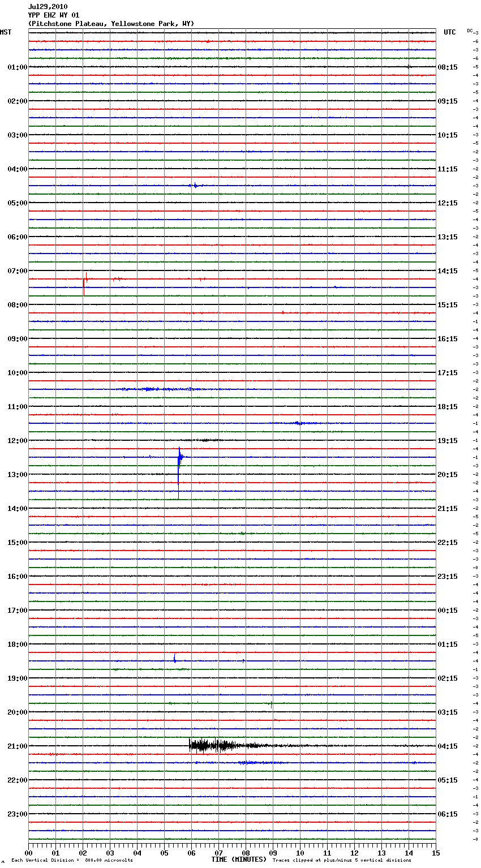481x868 pixels.
Task: Click the 11:15 UTC time label
Action: (x=448, y=169)
